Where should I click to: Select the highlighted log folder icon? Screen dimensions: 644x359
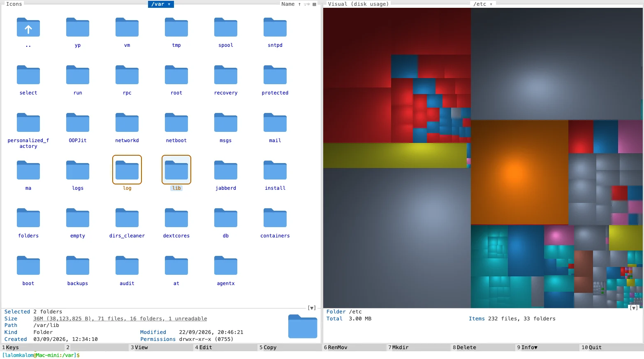[x=127, y=170]
